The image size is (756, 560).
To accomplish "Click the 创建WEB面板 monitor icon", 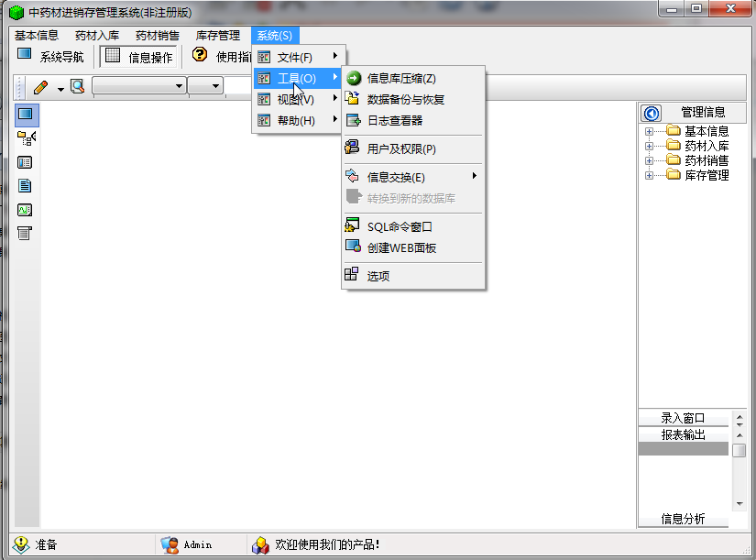I will (353, 246).
